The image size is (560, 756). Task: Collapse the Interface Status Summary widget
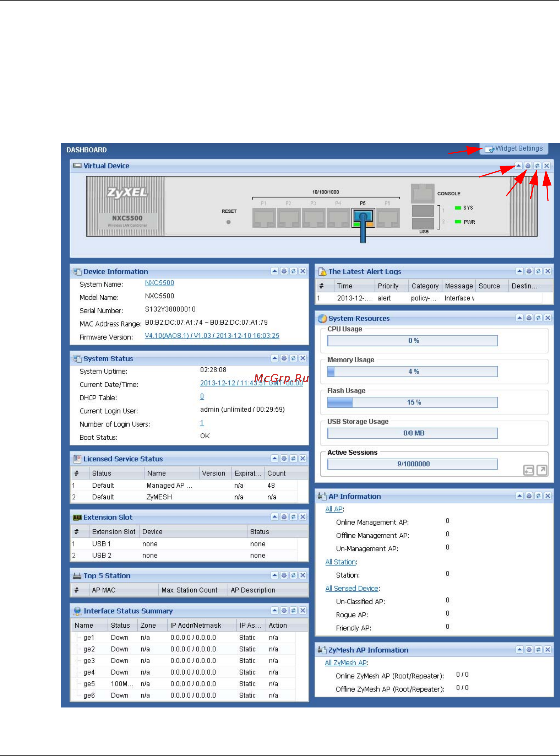[x=275, y=610]
